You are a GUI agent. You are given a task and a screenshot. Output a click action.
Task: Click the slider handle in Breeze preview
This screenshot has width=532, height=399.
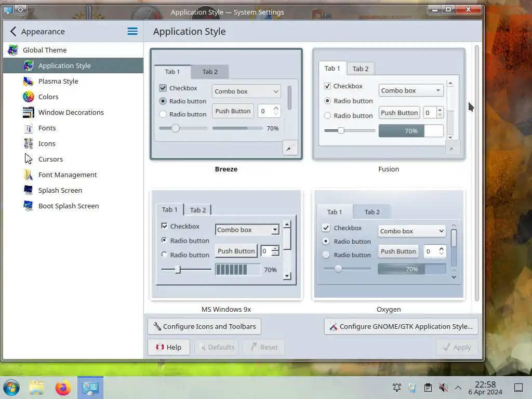tap(176, 128)
